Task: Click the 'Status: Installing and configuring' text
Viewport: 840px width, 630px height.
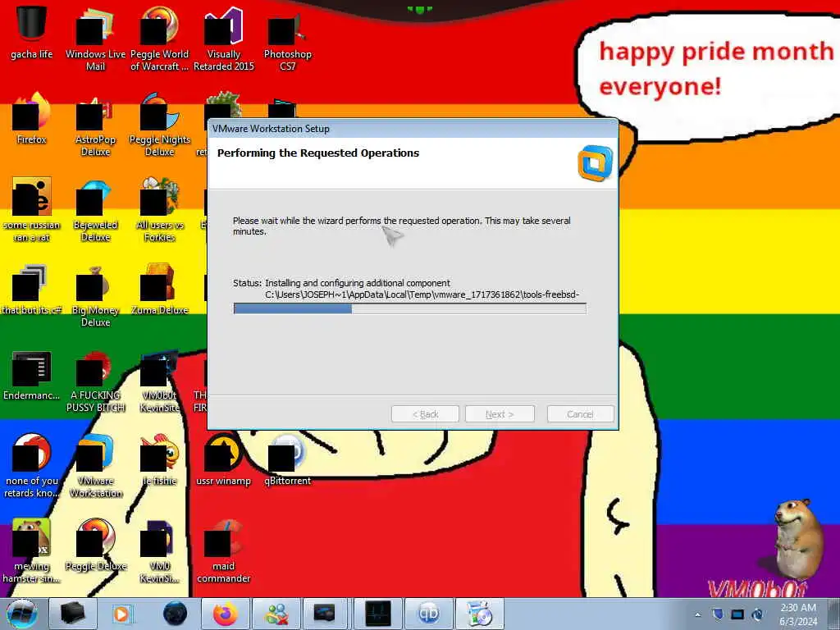Action: [341, 283]
